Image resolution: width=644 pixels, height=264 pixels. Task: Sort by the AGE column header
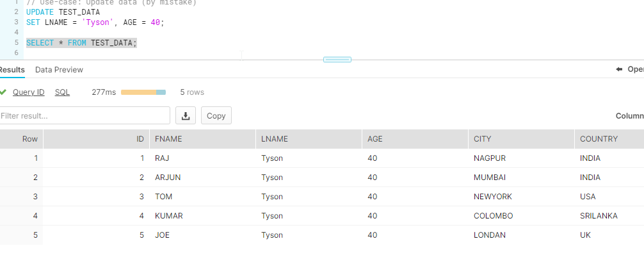415,139
